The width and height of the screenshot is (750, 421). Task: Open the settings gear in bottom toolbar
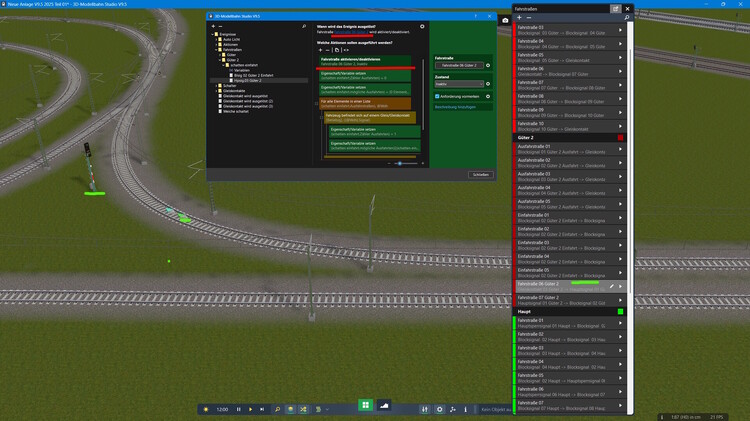(x=439, y=410)
